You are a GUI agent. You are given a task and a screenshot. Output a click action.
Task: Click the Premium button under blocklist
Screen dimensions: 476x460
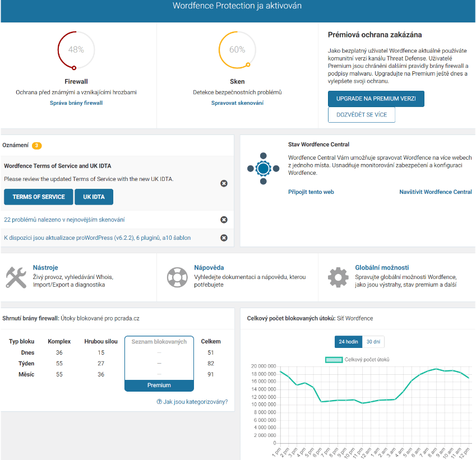coord(159,385)
